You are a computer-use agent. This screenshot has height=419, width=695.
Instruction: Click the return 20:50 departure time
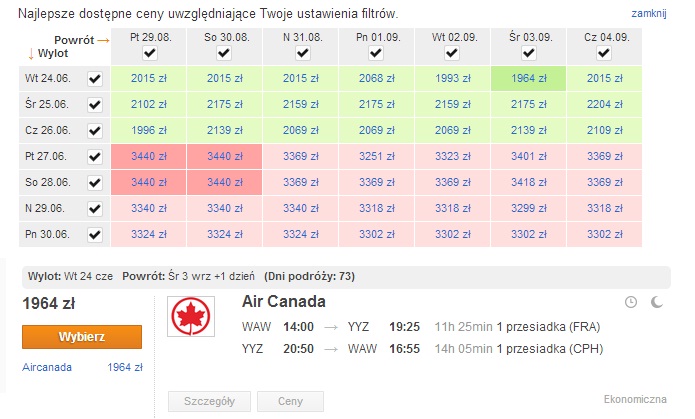(298, 349)
